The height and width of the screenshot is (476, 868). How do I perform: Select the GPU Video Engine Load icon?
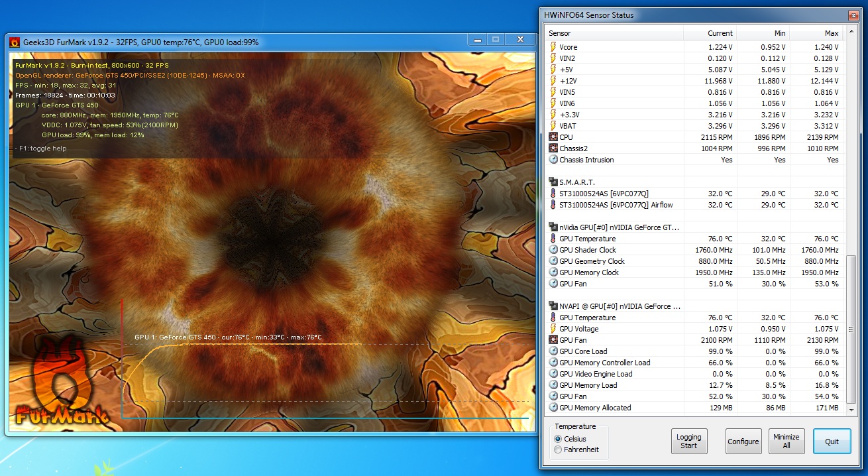coord(553,374)
